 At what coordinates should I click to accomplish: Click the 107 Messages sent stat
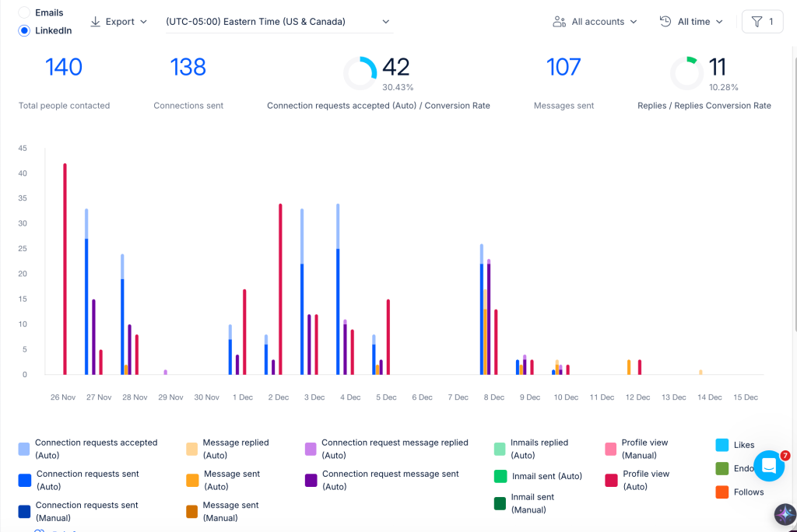tap(564, 67)
